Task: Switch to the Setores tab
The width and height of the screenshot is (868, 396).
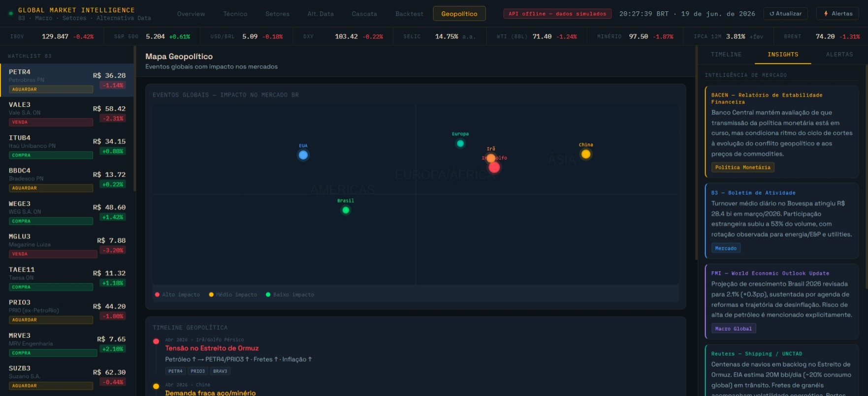Action: coord(277,14)
